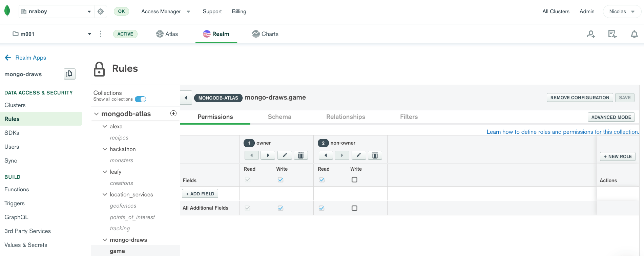
Task: Switch to the Charts tab
Action: coord(265,34)
